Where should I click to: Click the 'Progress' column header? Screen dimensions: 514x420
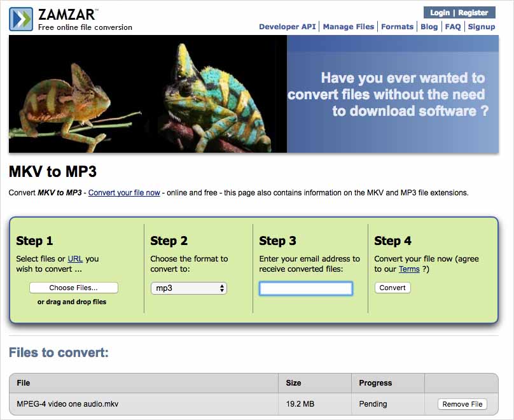[x=375, y=382]
